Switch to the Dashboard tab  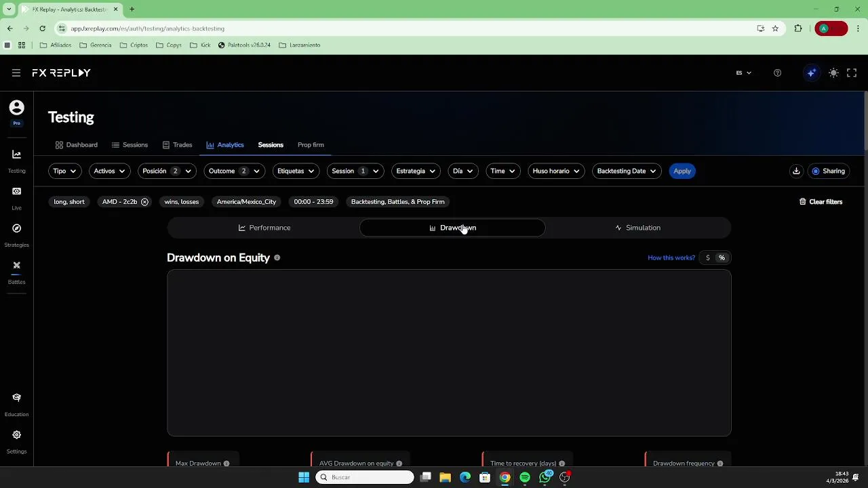point(77,145)
